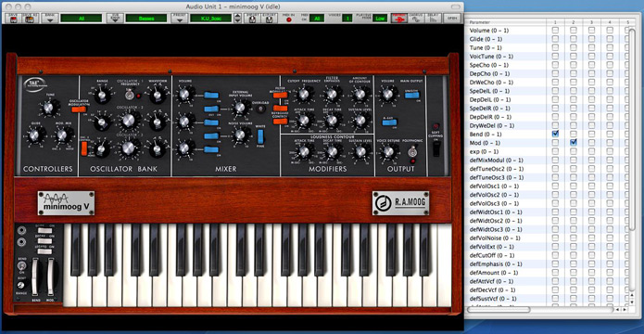The width and height of the screenshot is (644, 334).
Task: Click the EXPORT icon in toolbar
Action: click(x=269, y=19)
